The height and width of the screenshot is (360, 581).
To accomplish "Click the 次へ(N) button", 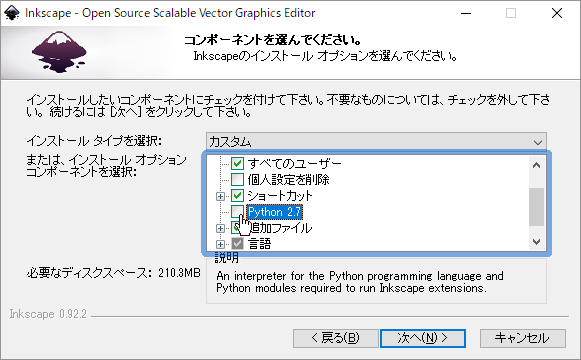I will 423,338.
